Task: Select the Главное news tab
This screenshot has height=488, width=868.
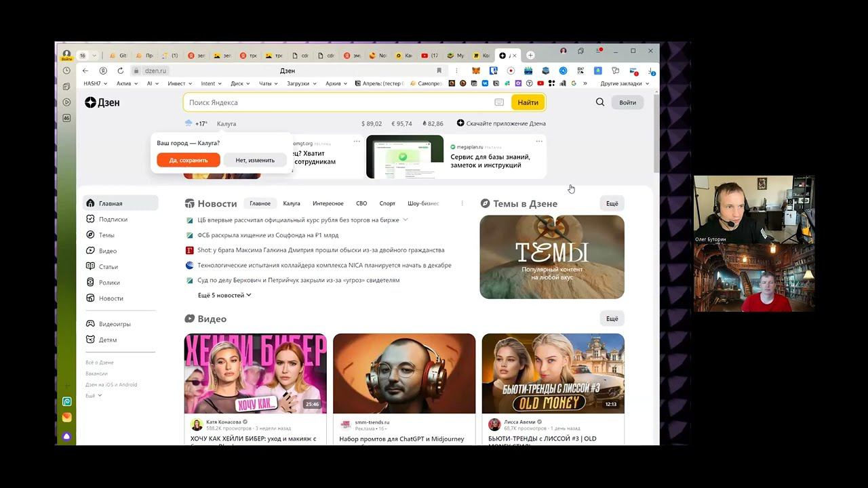Action: [x=260, y=203]
